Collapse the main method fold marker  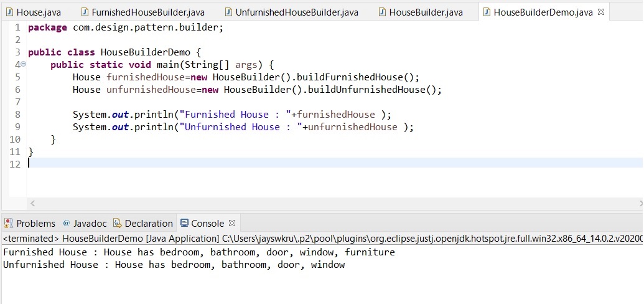[24, 64]
